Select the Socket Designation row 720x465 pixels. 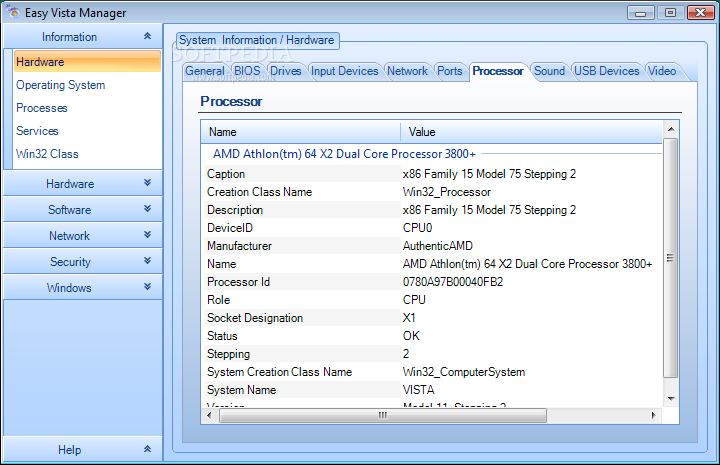433,318
